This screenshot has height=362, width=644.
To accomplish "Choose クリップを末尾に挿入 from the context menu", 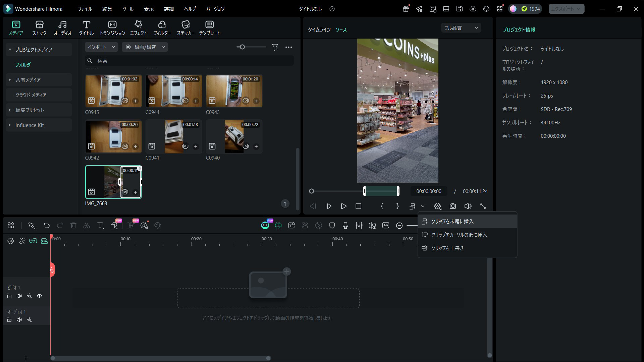I will pyautogui.click(x=453, y=221).
